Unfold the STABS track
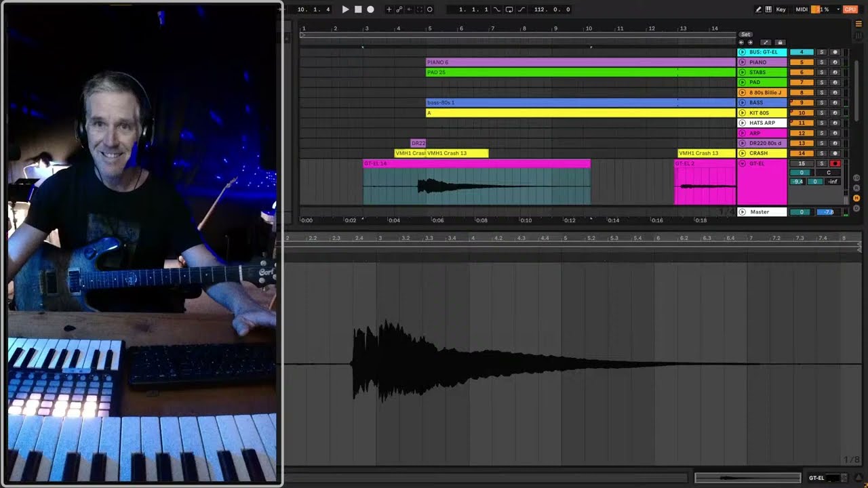 pos(742,73)
